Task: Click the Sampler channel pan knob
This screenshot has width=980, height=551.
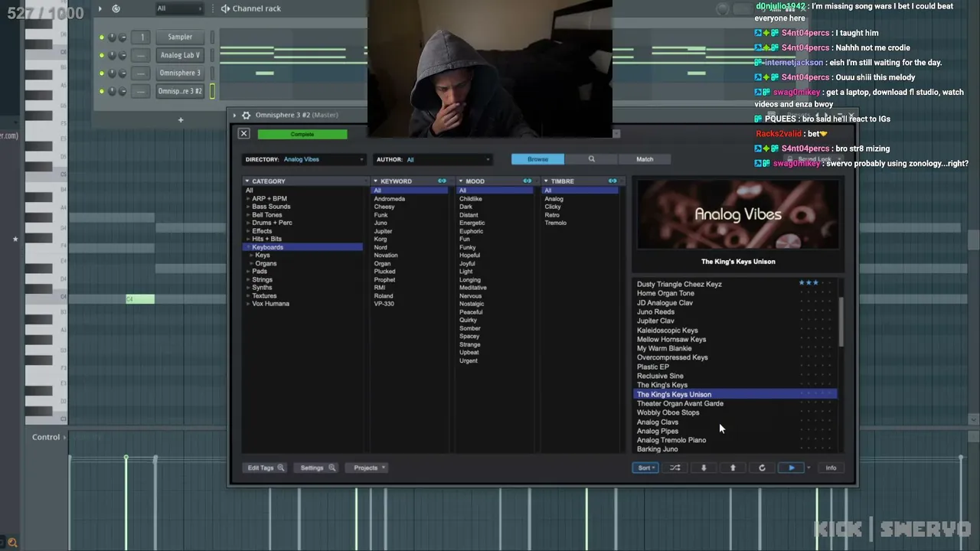Action: pyautogui.click(x=112, y=37)
